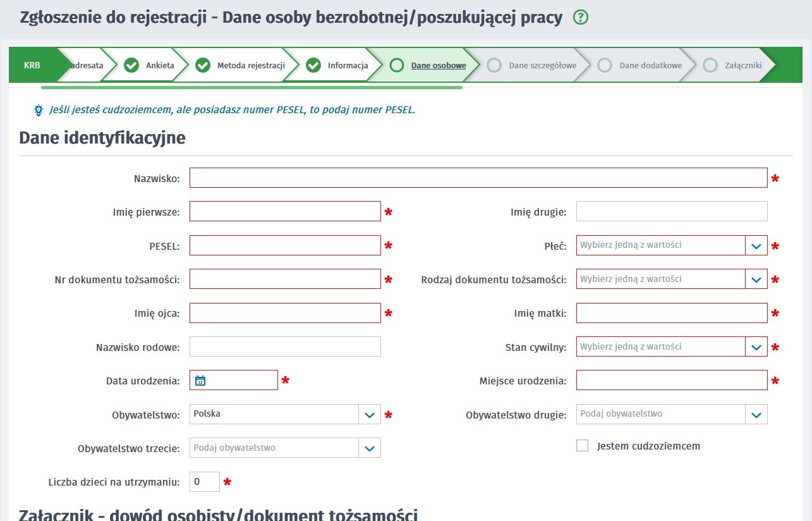This screenshot has width=812, height=521.
Task: Open the Obywatelstwo trzecie dropdown arrow
Action: (x=370, y=448)
